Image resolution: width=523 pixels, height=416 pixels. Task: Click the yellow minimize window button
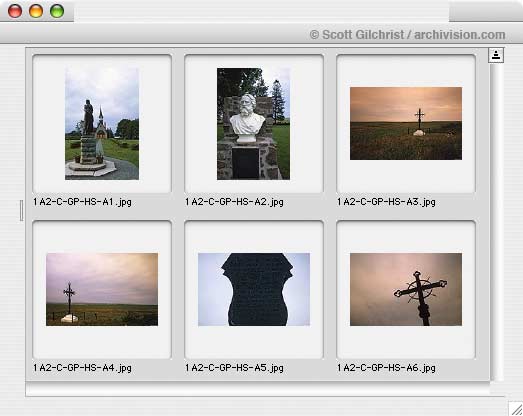click(36, 11)
